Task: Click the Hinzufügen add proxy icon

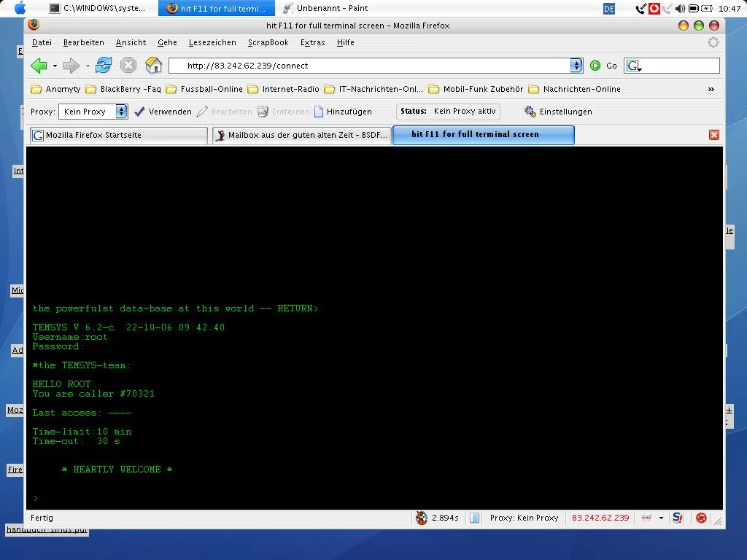Action: [x=319, y=112]
